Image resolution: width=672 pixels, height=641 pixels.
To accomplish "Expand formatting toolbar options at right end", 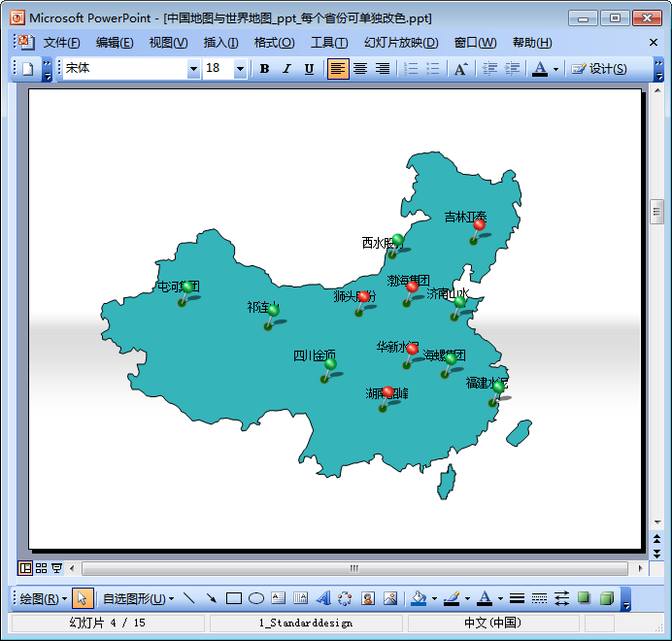I will pos(658,70).
